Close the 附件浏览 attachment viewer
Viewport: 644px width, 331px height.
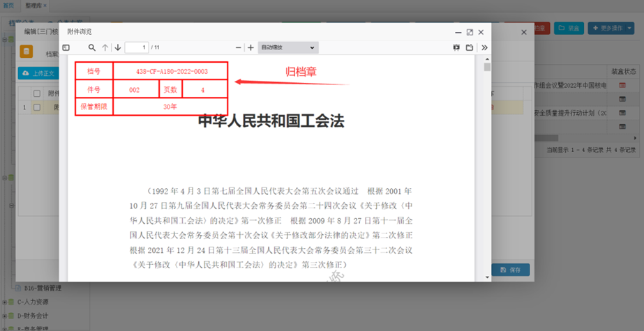pos(481,32)
